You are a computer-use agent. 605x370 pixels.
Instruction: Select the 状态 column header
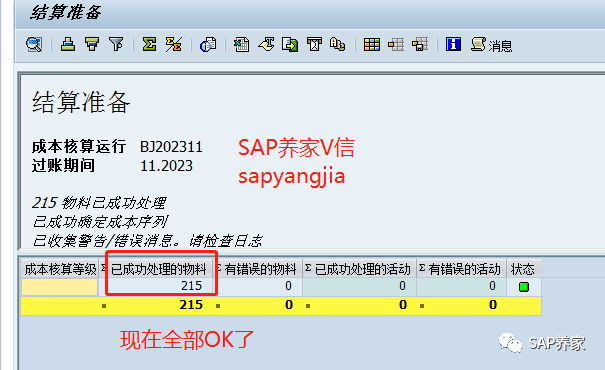pyautogui.click(x=523, y=269)
